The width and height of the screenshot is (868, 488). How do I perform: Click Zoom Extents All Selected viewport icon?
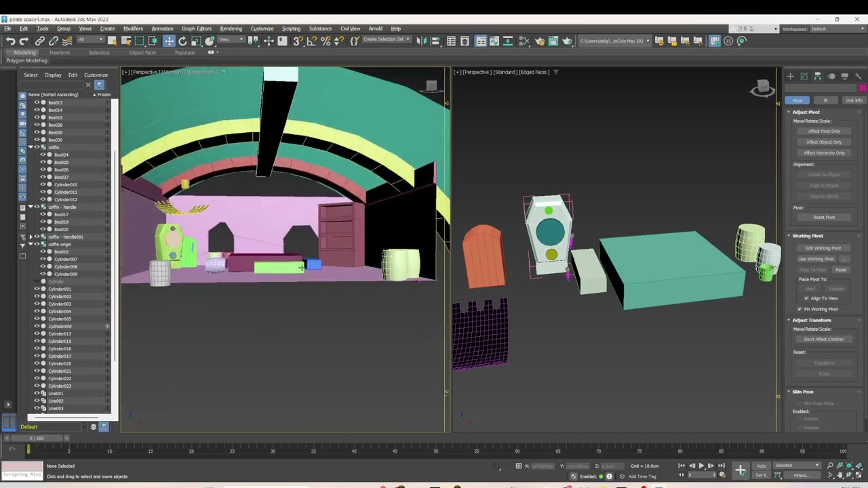859,466
